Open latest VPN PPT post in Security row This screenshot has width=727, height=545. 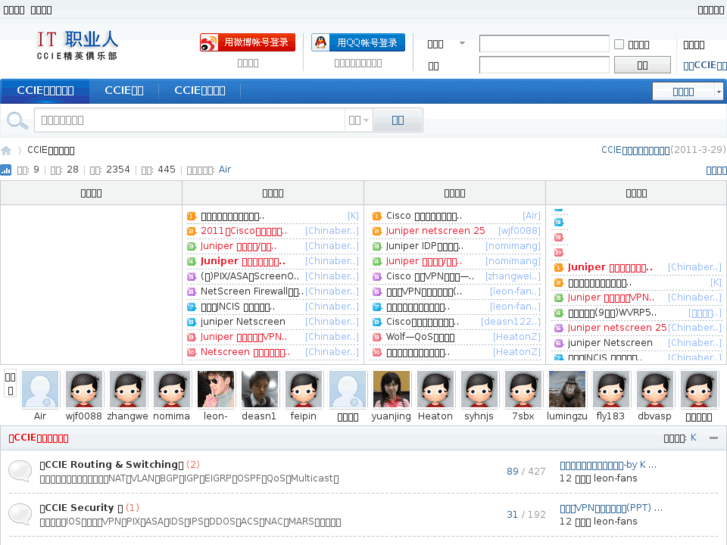pos(611,508)
